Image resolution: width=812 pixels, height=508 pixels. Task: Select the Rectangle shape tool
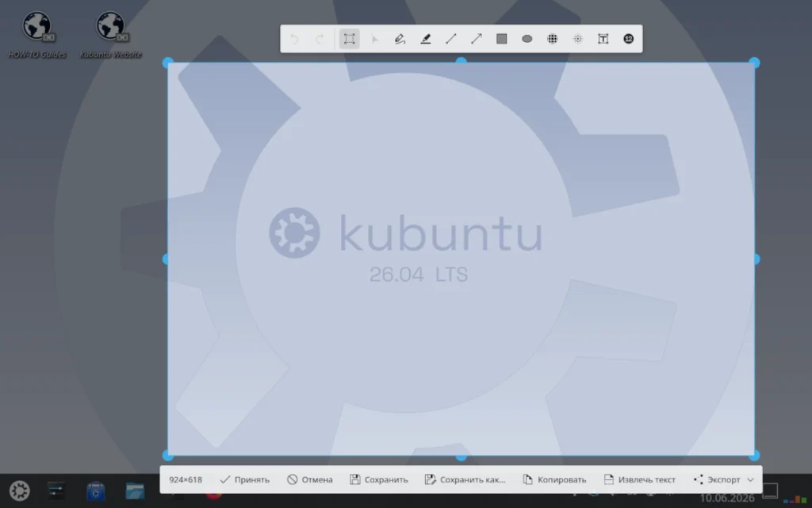(501, 39)
